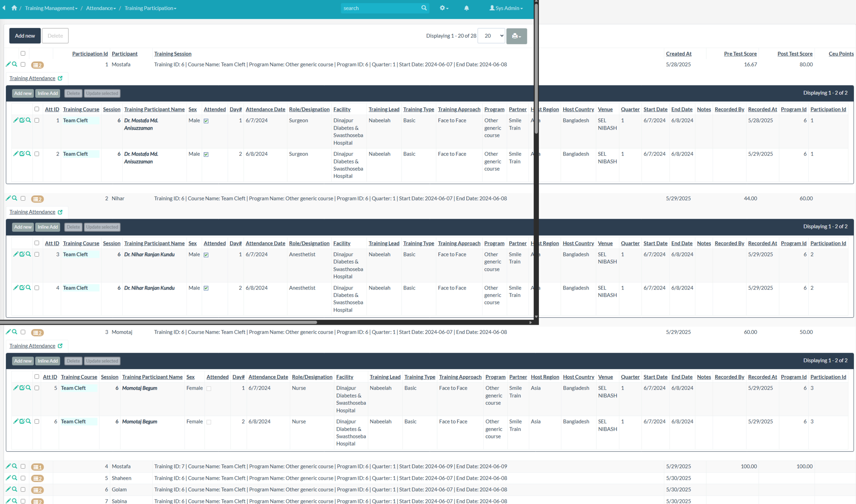Click the back arrow before the home icon
The image size is (856, 504).
[4, 8]
